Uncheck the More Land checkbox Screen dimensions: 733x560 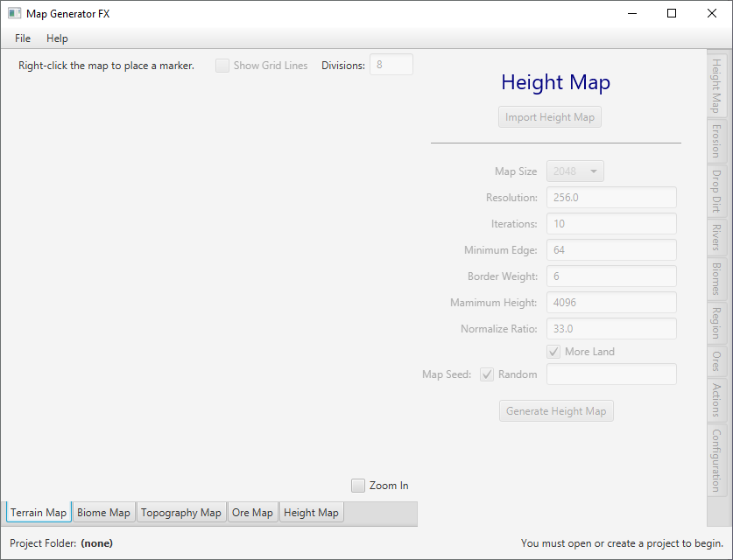[553, 352]
